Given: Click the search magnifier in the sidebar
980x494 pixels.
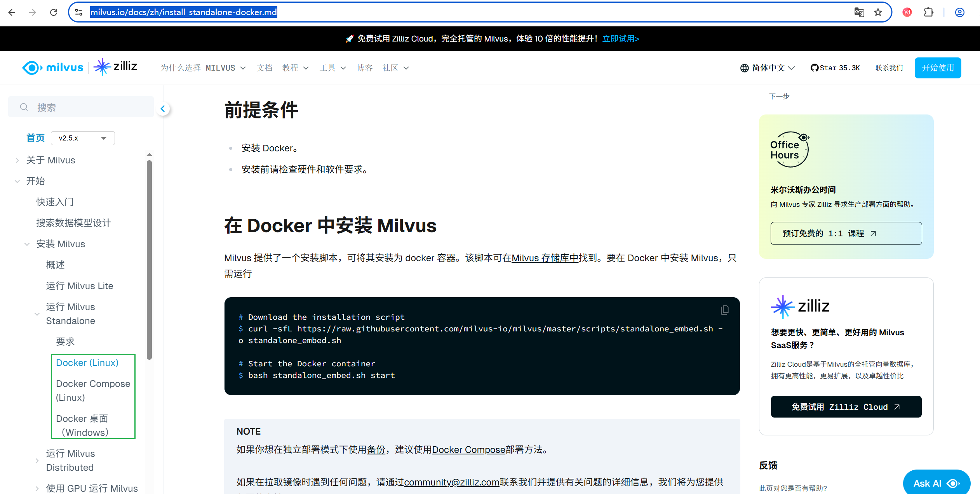Looking at the screenshot, I should click(x=24, y=107).
